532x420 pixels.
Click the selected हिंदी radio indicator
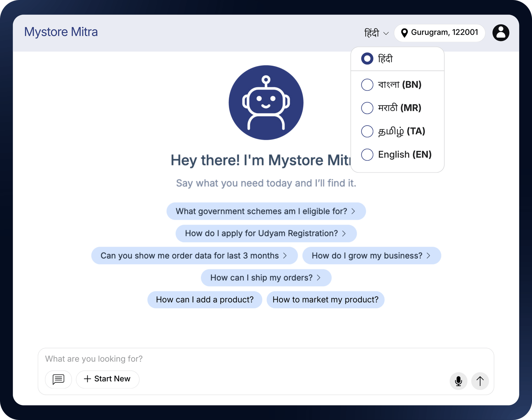pyautogui.click(x=367, y=59)
